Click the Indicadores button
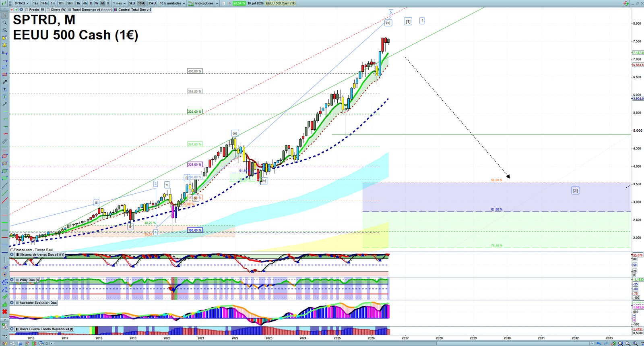The height and width of the screenshot is (346, 644). pos(201,3)
